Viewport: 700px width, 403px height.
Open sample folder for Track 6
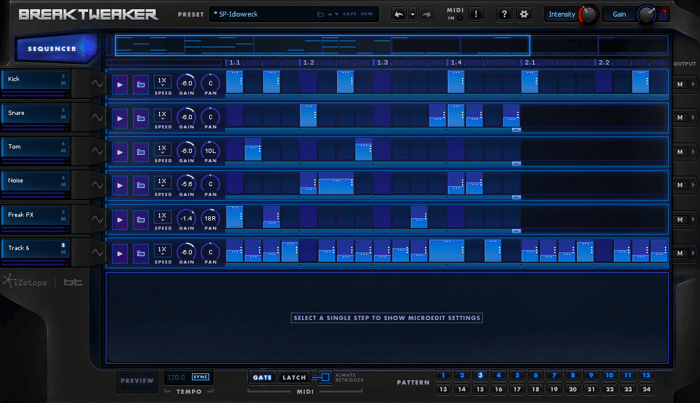click(x=141, y=253)
